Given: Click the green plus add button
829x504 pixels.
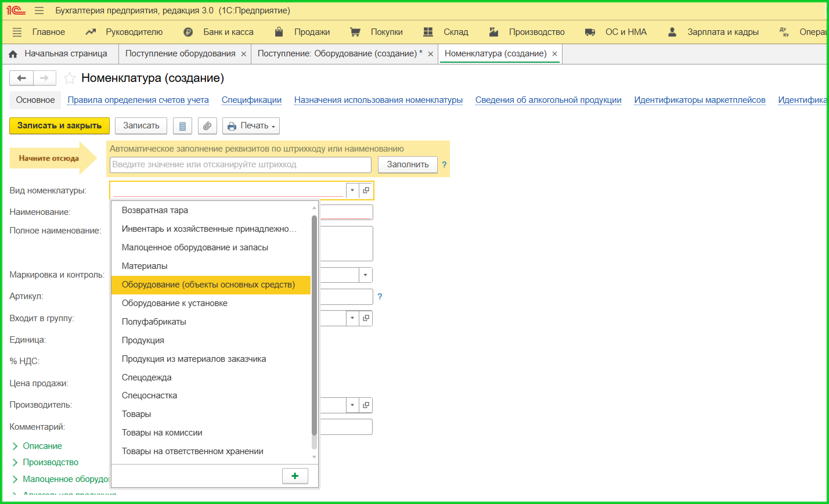Looking at the screenshot, I should pos(295,476).
